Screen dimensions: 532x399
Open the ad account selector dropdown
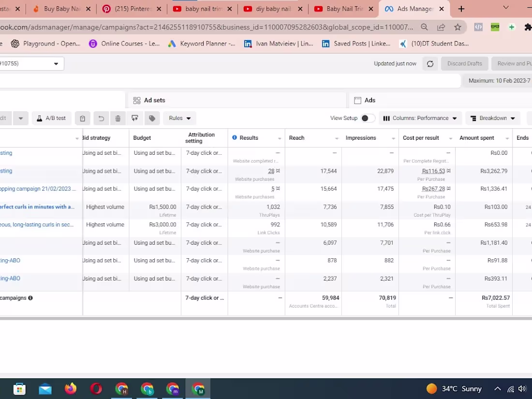point(31,63)
